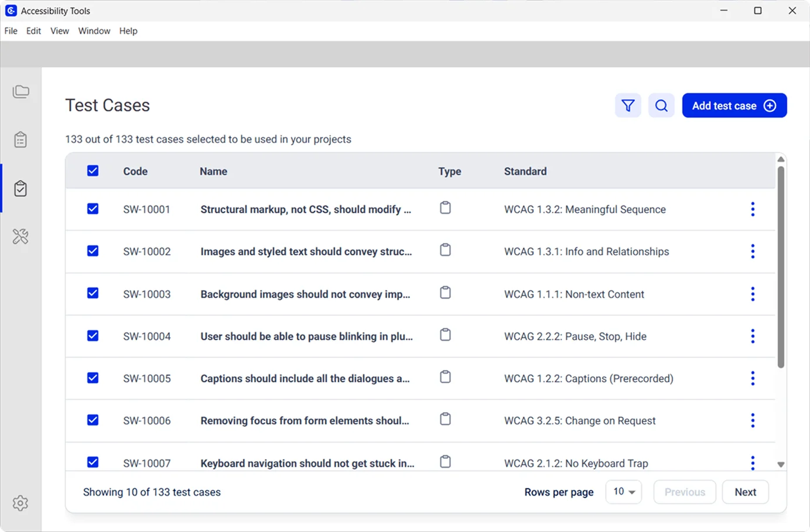
Task: Go to the Next page of test cases
Action: (x=745, y=492)
